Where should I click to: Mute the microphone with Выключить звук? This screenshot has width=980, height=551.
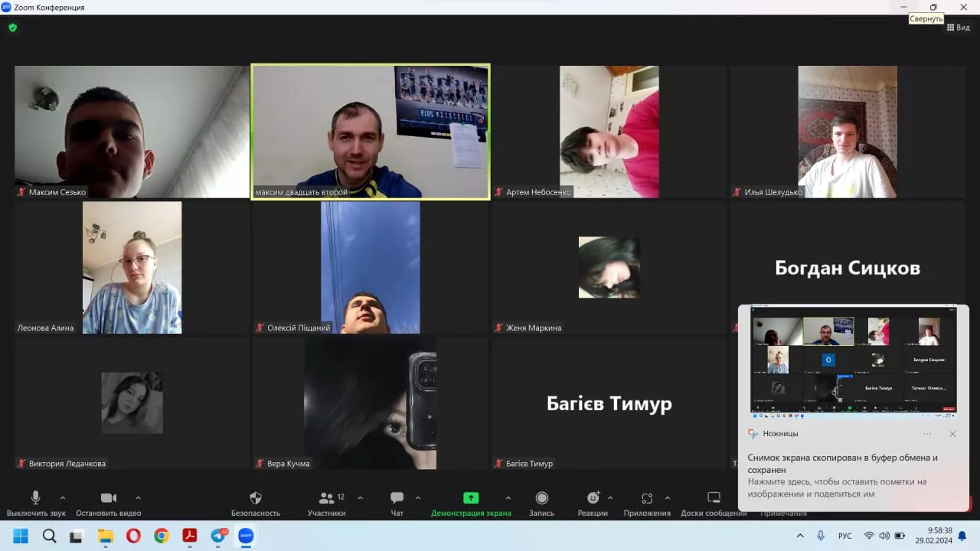(x=35, y=504)
